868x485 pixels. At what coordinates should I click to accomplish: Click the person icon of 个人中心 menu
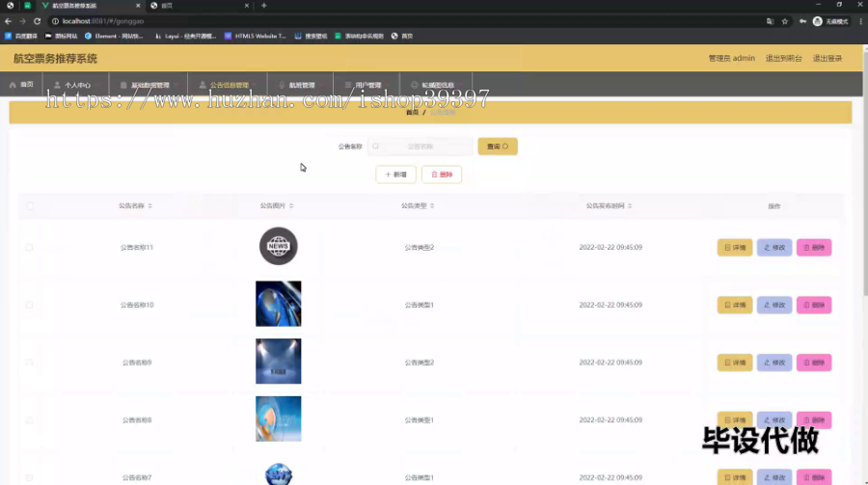tap(57, 85)
